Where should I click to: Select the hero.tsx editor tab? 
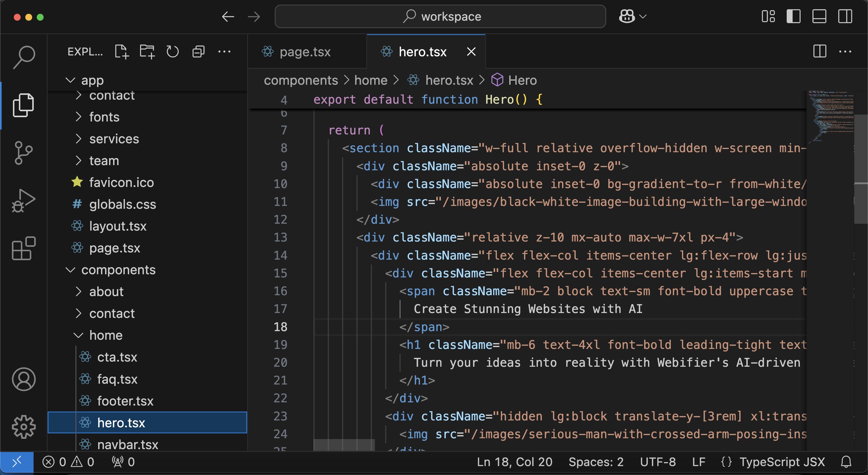pos(426,52)
